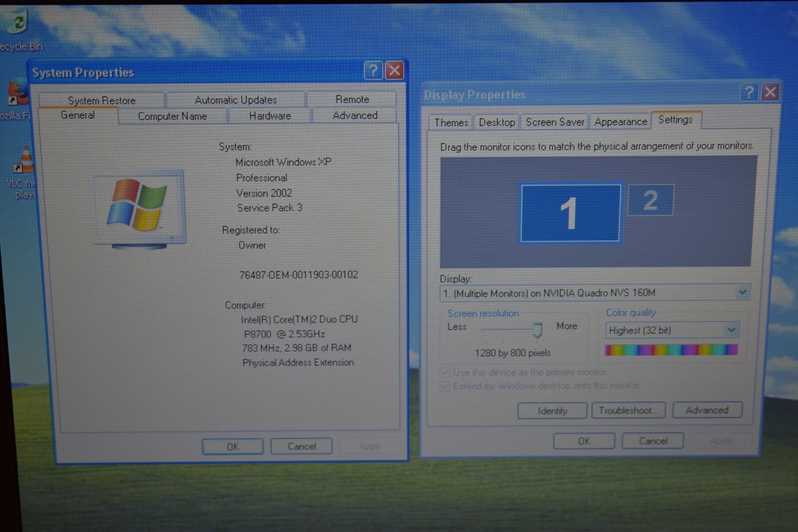This screenshot has height=532, width=798.
Task: Close the Display Properties window
Action: [771, 92]
